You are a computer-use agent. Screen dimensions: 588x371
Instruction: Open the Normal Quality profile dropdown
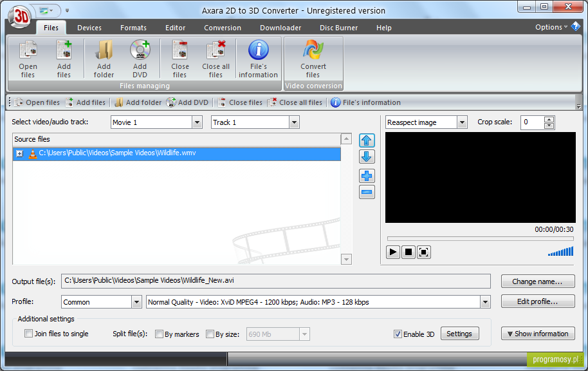486,302
